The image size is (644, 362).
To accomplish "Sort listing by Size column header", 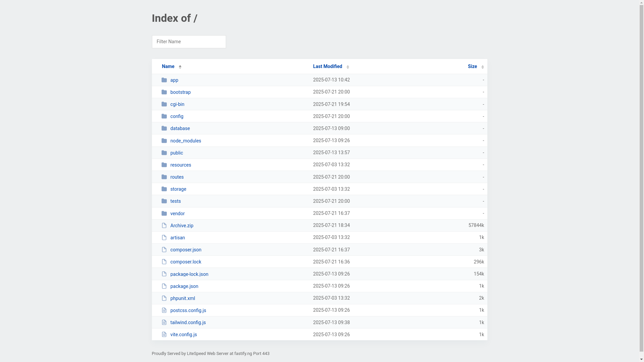I will pos(472,66).
